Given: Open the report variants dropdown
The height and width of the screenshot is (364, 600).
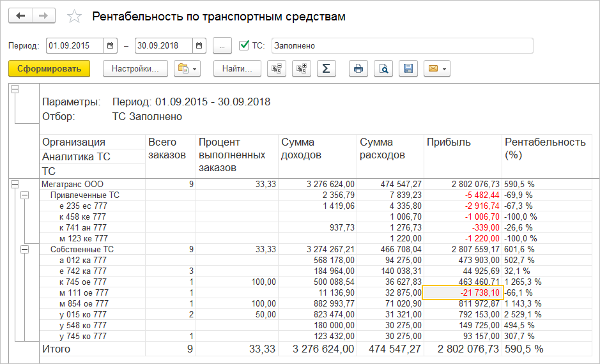Looking at the screenshot, I should coord(187,68).
